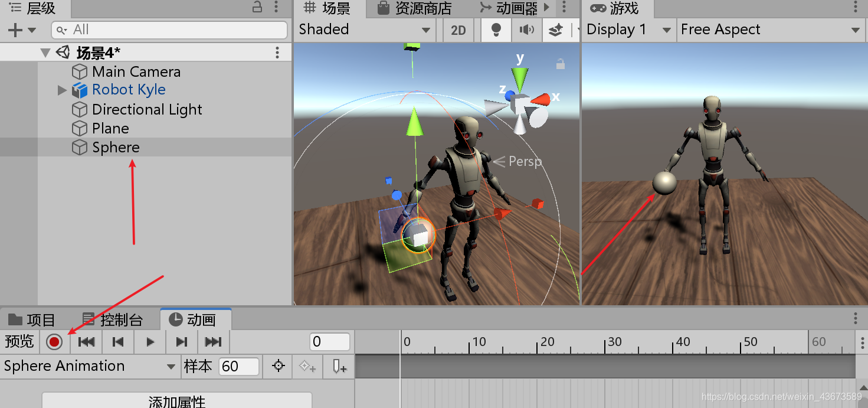Open the Free Aspect dropdown

pos(771,30)
